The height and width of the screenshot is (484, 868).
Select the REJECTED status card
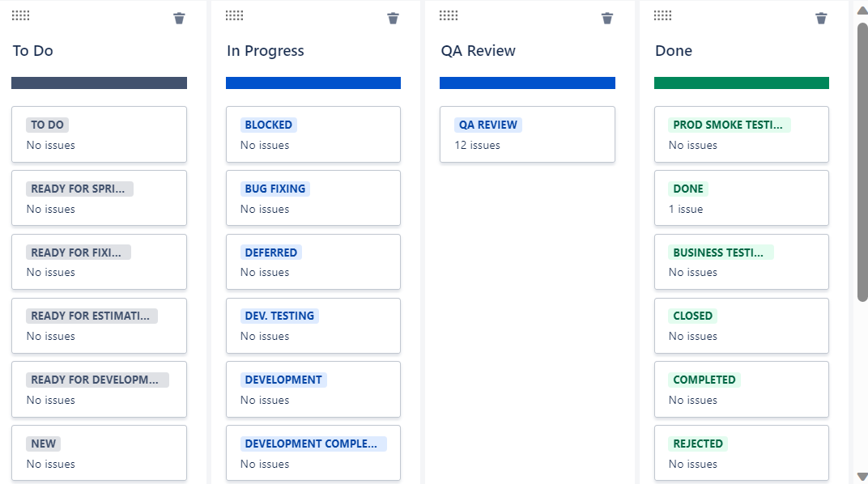[741, 452]
